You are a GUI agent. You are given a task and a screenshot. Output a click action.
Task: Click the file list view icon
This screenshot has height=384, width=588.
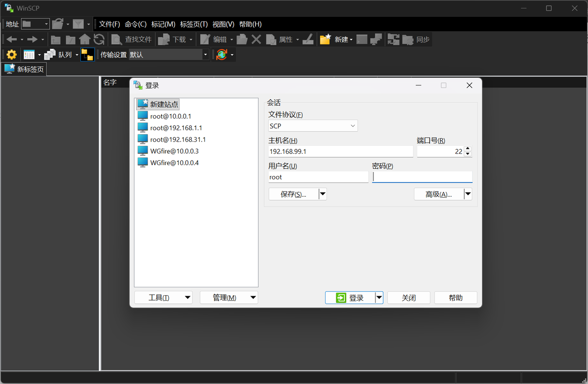tap(29, 55)
